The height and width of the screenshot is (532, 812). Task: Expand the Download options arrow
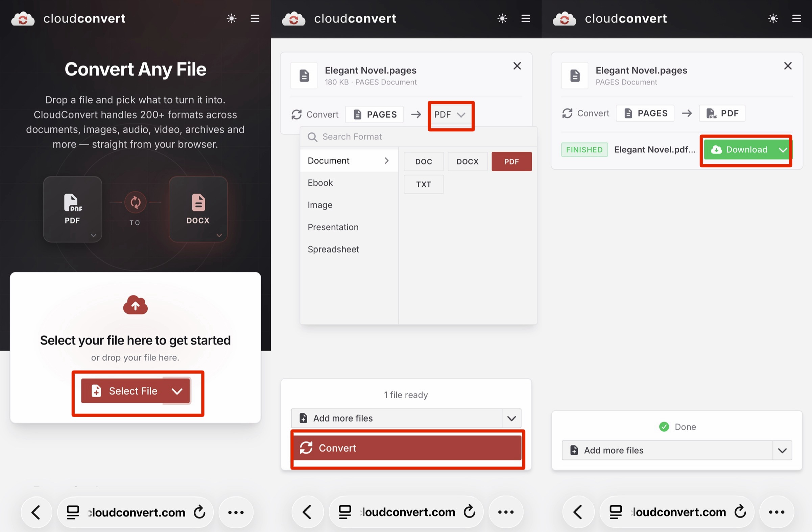coord(783,150)
